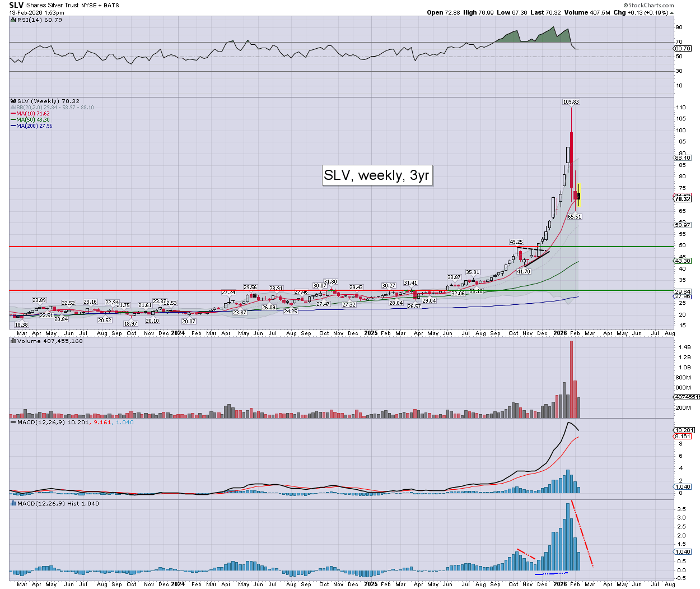Viewport: 700px width, 589px height.
Task: Select the blue MA(200) legend entry
Action: tap(32, 126)
